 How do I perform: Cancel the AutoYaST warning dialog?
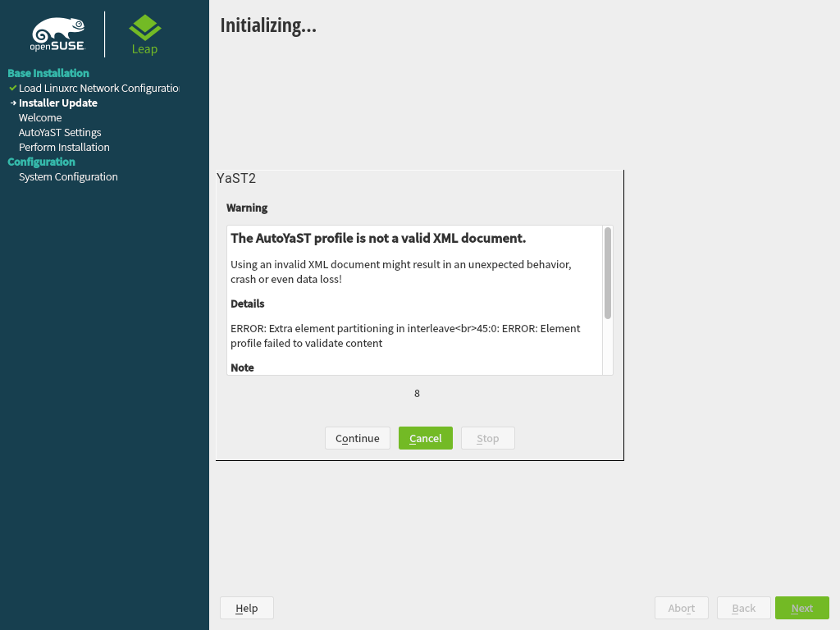tap(426, 438)
